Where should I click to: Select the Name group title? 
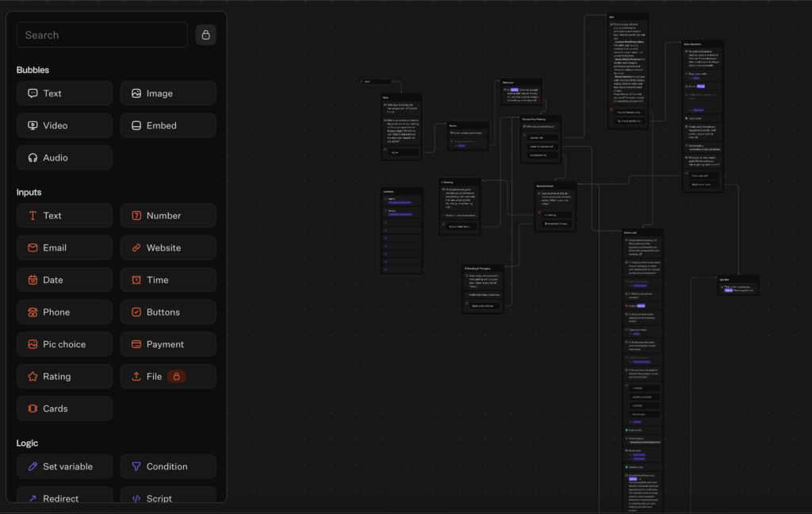453,125
